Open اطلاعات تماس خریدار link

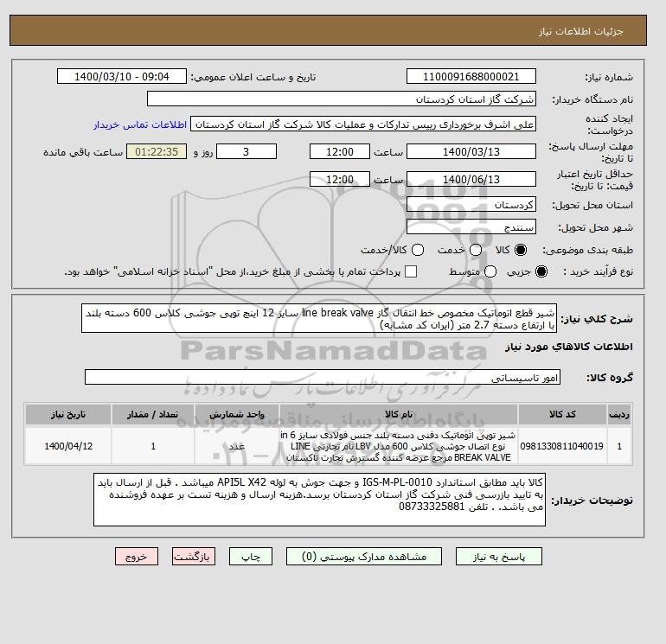tap(140, 124)
